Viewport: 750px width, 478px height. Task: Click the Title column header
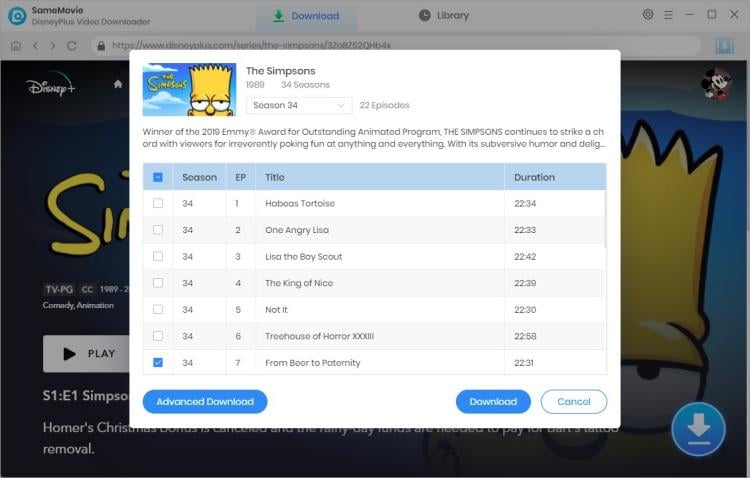click(275, 177)
